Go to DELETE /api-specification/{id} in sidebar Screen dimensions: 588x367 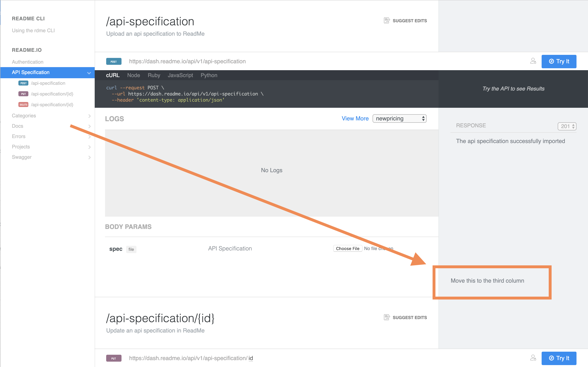(52, 105)
